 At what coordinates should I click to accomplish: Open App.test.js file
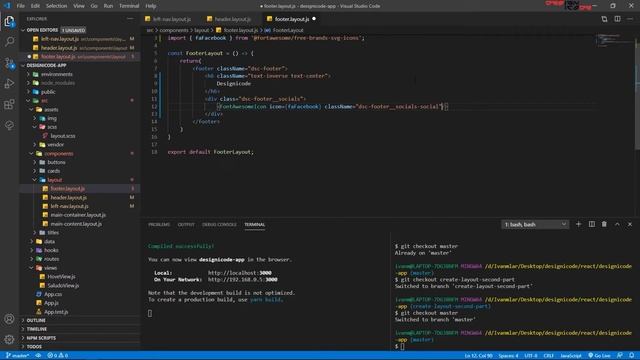tap(56, 312)
